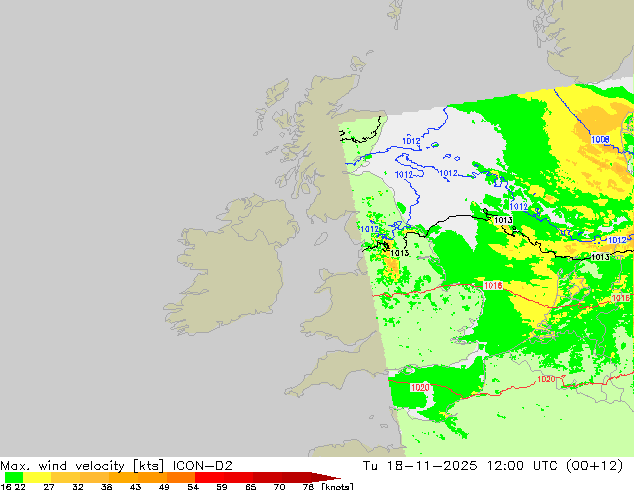Click the red 1016 label at the right edge
634x490 pixels.
[621, 298]
